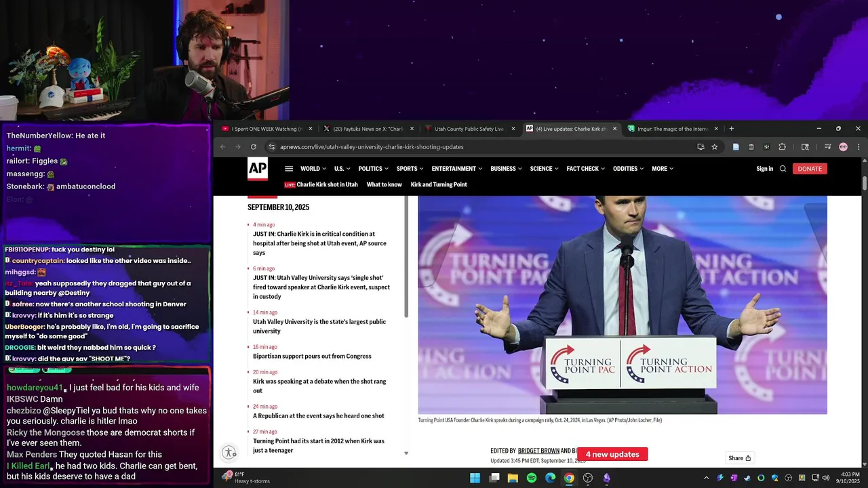Click the Share button under article

pos(740,458)
